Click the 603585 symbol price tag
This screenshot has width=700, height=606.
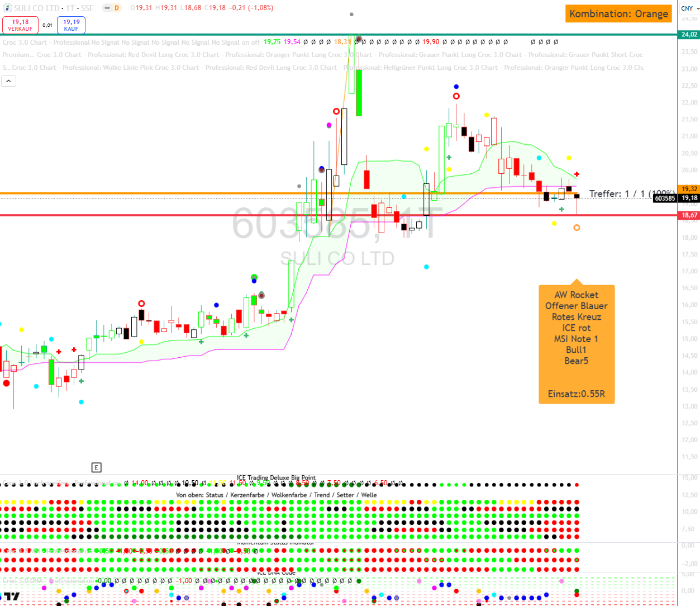point(664,198)
